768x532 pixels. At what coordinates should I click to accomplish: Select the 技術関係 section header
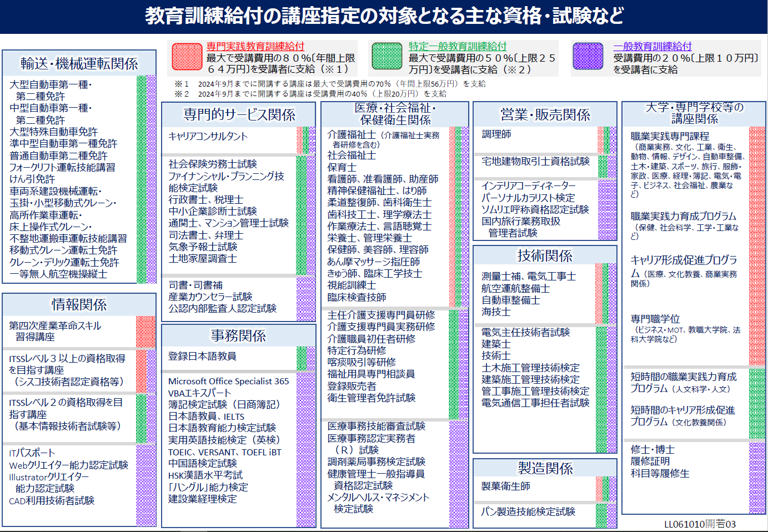(x=545, y=255)
